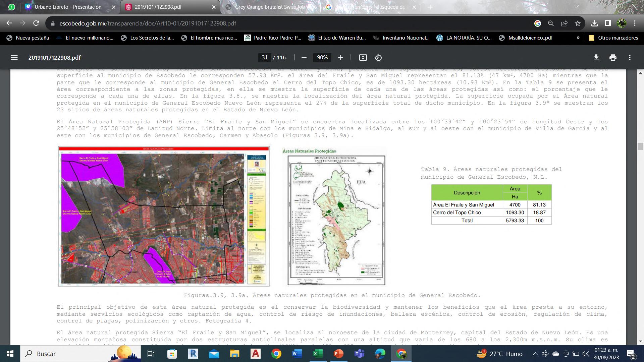Zoom out with the minus icon
644x362 pixels.
(x=304, y=58)
